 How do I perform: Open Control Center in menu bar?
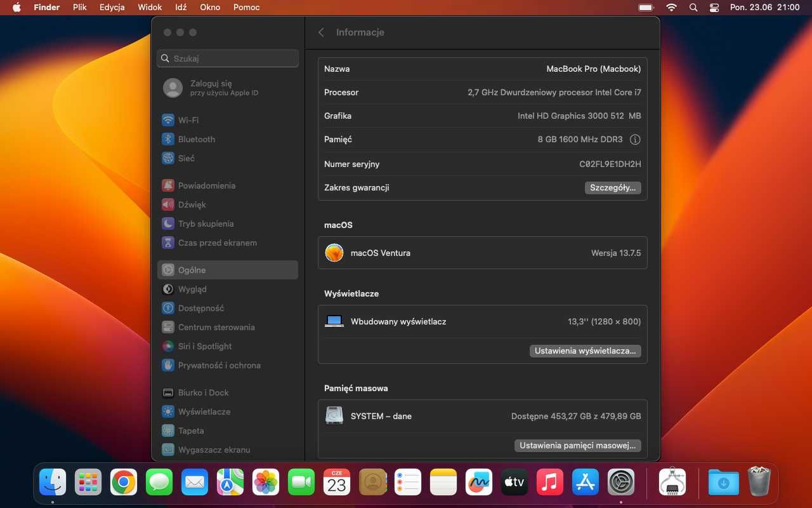coord(714,8)
